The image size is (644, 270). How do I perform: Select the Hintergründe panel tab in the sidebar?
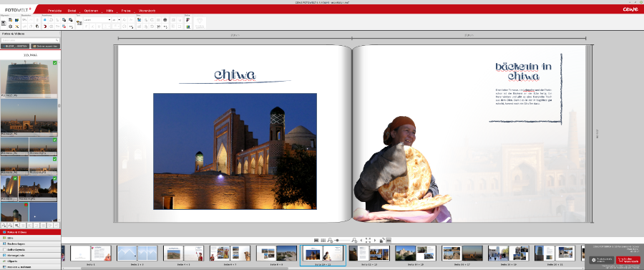coord(30,255)
